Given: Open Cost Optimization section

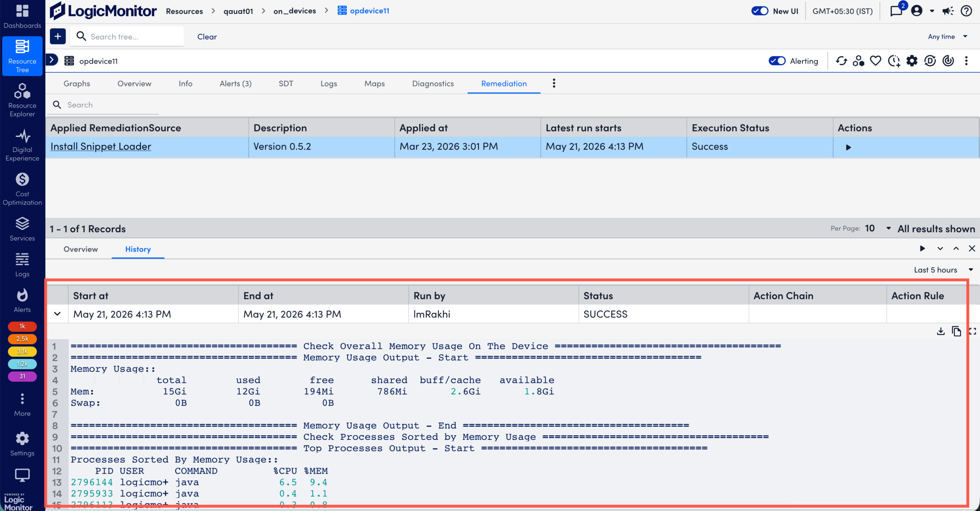Looking at the screenshot, I should tap(22, 189).
